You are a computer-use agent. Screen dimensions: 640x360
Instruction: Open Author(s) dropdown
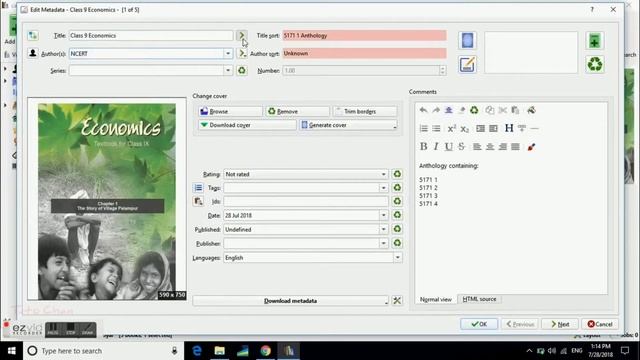228,53
